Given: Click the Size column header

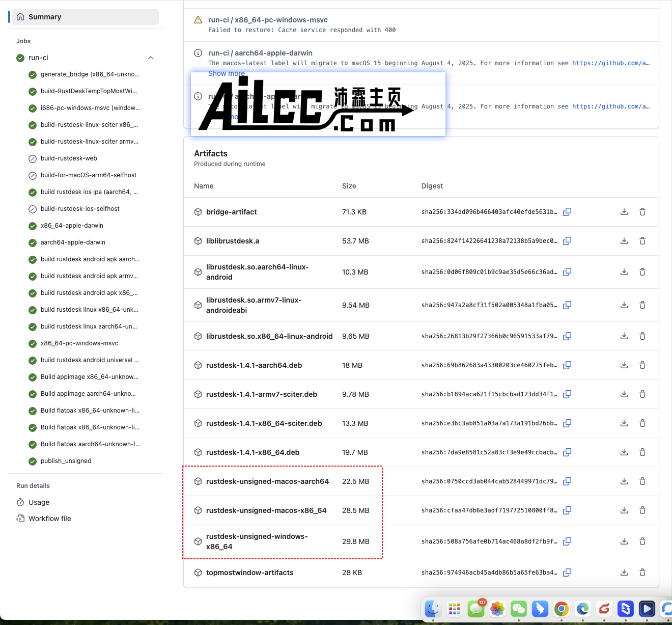Looking at the screenshot, I should (349, 186).
